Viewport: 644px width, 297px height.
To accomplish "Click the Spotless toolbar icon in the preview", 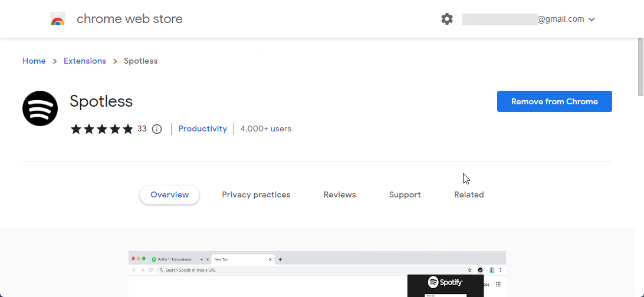I will [480, 270].
